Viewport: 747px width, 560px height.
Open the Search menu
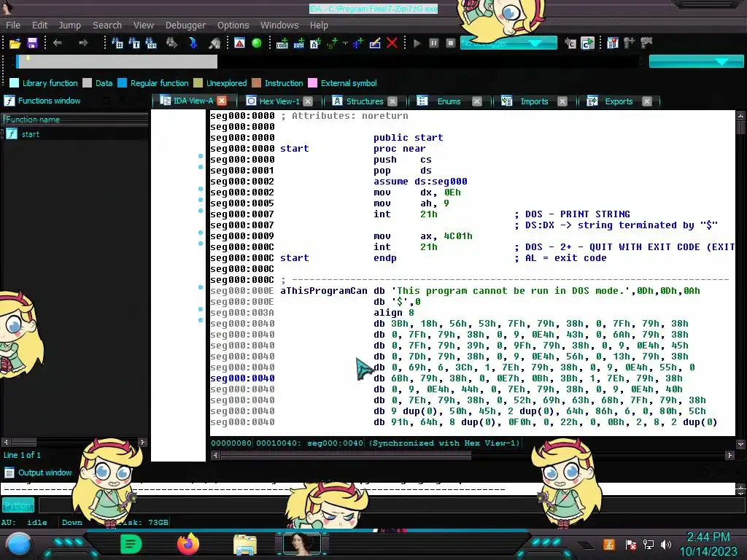(107, 26)
